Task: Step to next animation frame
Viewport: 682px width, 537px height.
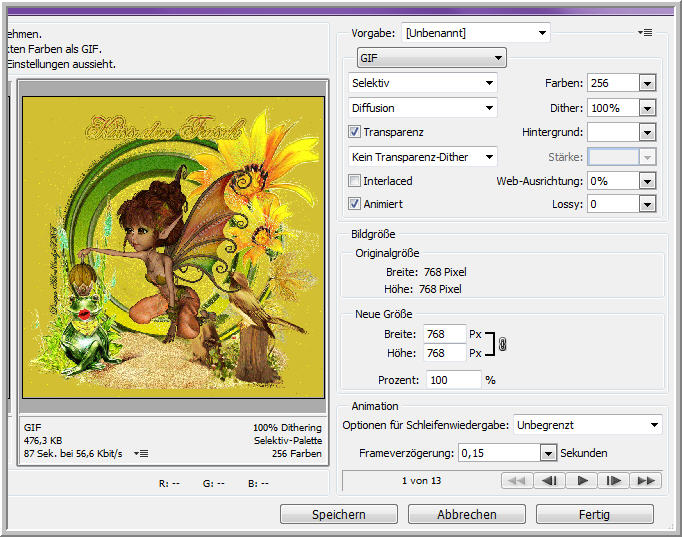Action: coord(614,480)
